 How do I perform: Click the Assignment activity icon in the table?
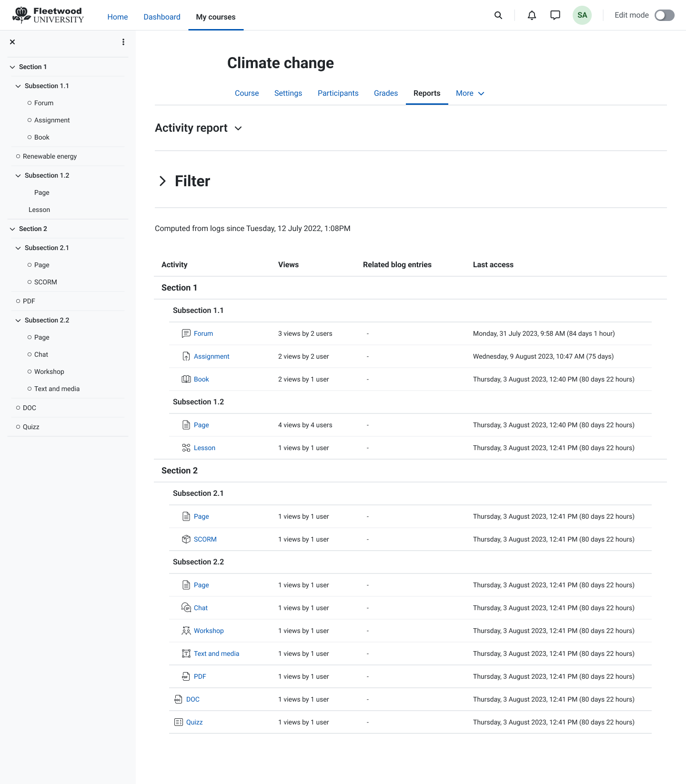click(x=186, y=356)
